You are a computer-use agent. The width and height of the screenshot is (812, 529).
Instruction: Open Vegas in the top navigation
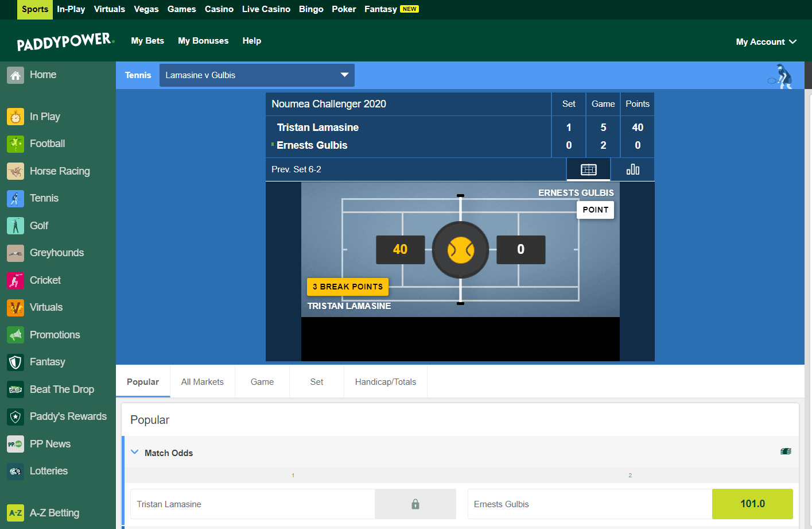[x=146, y=9]
